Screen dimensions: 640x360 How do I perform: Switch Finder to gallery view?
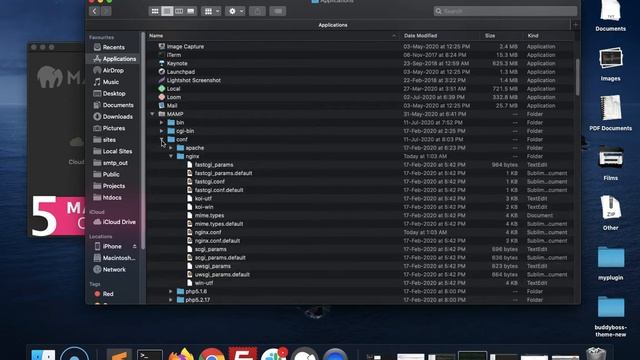[191, 11]
